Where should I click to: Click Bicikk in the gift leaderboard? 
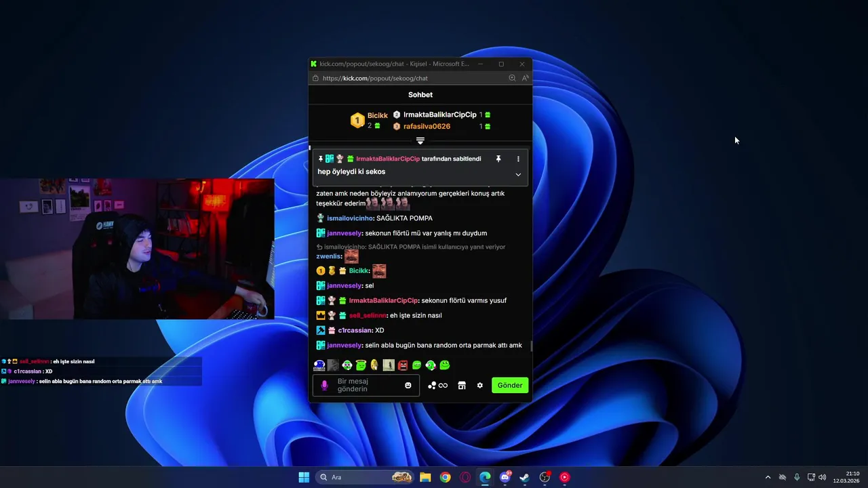[377, 116]
